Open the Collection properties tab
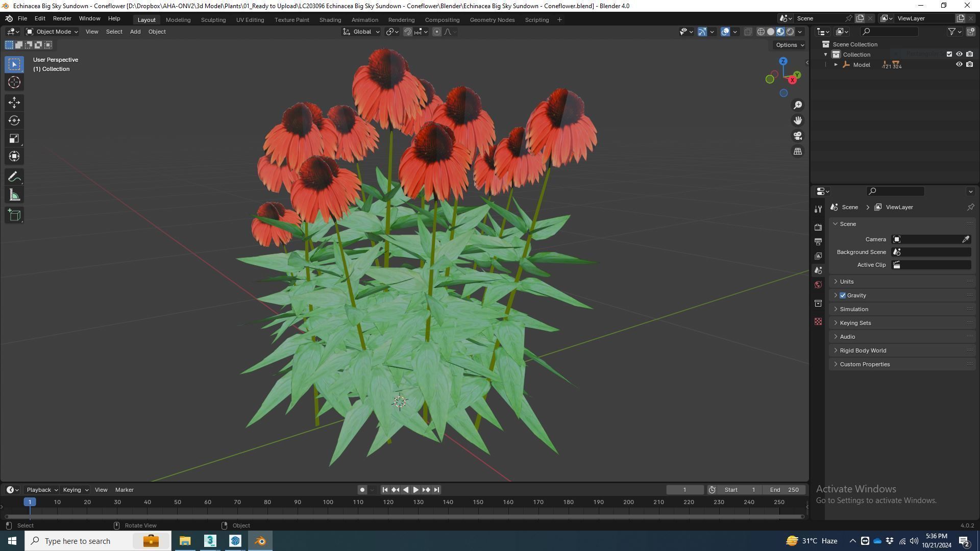 point(818,304)
